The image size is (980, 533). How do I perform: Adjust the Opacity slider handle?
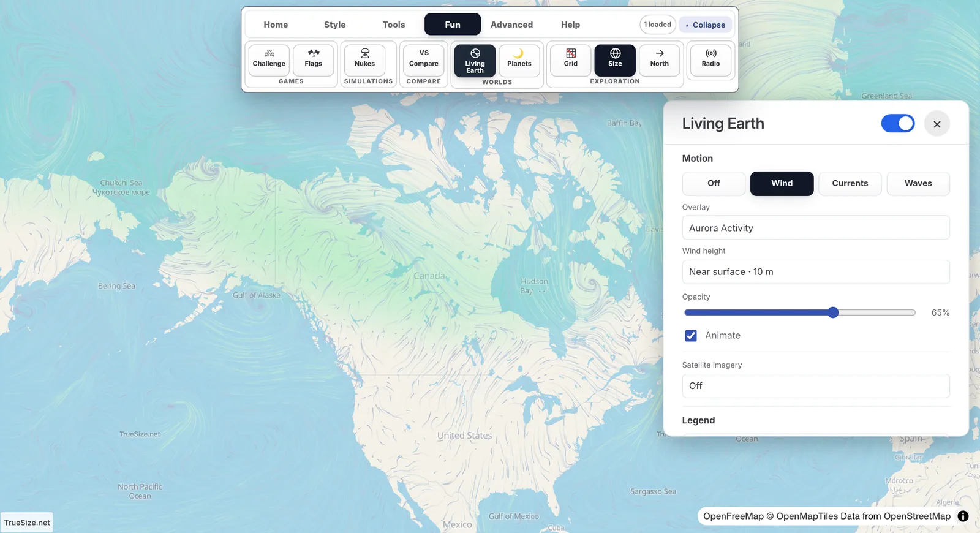(x=833, y=312)
